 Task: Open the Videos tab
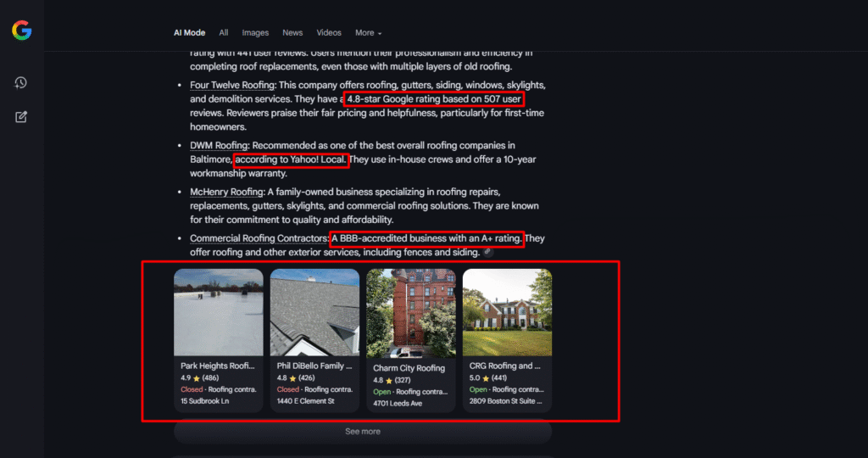click(x=329, y=33)
